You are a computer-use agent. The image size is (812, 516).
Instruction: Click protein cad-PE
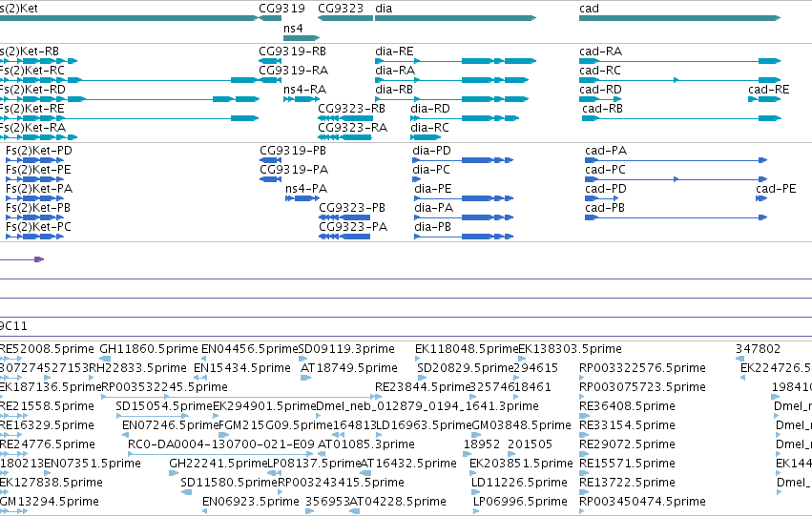pos(761,198)
